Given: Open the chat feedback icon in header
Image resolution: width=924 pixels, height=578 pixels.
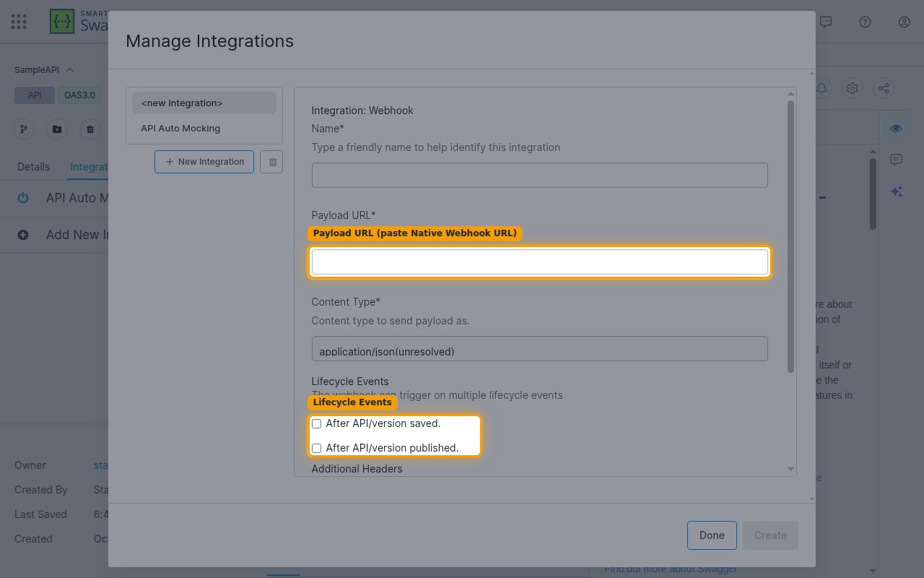Looking at the screenshot, I should (826, 22).
